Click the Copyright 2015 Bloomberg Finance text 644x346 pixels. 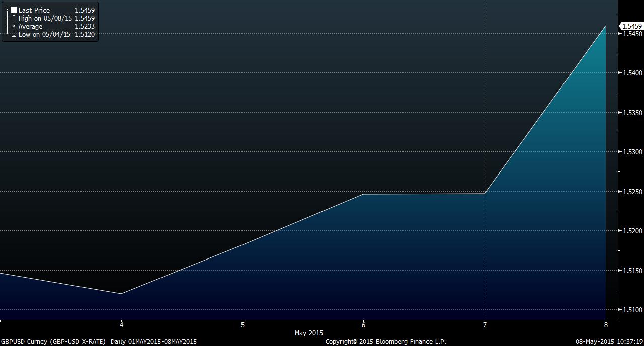pos(385,342)
